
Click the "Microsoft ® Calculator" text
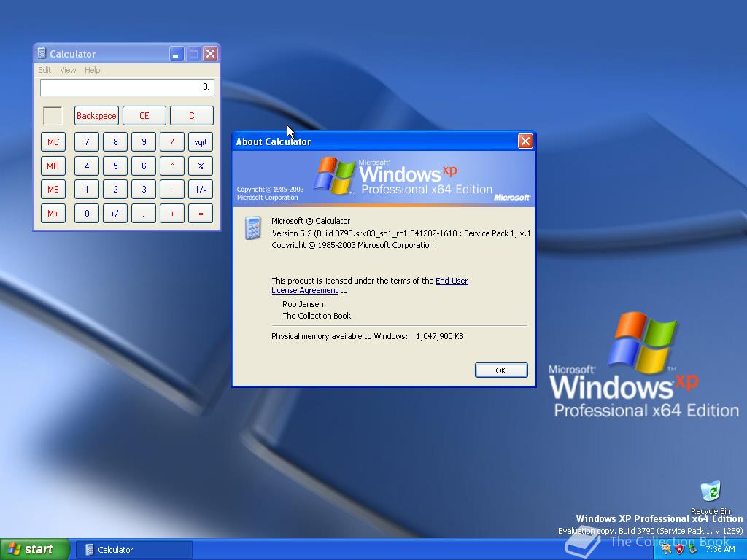(311, 221)
